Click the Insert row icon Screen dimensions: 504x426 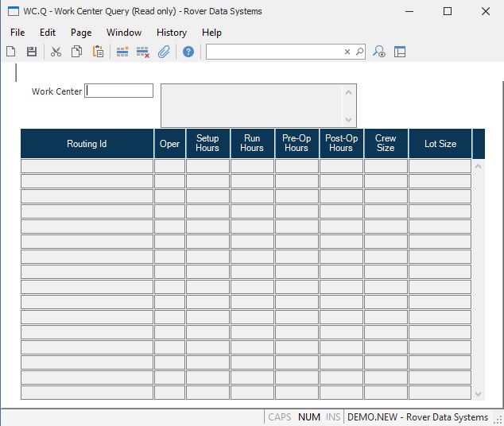click(x=122, y=52)
